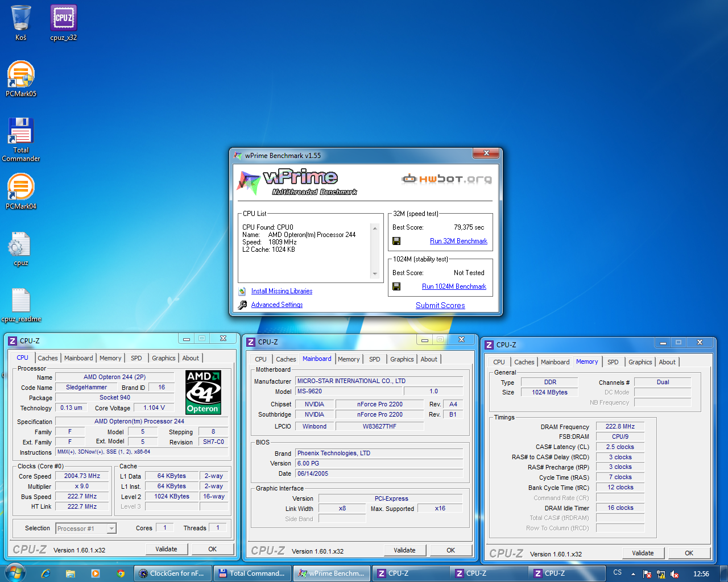The height and width of the screenshot is (582, 728).
Task: Click the network tray icon
Action: coord(661,574)
